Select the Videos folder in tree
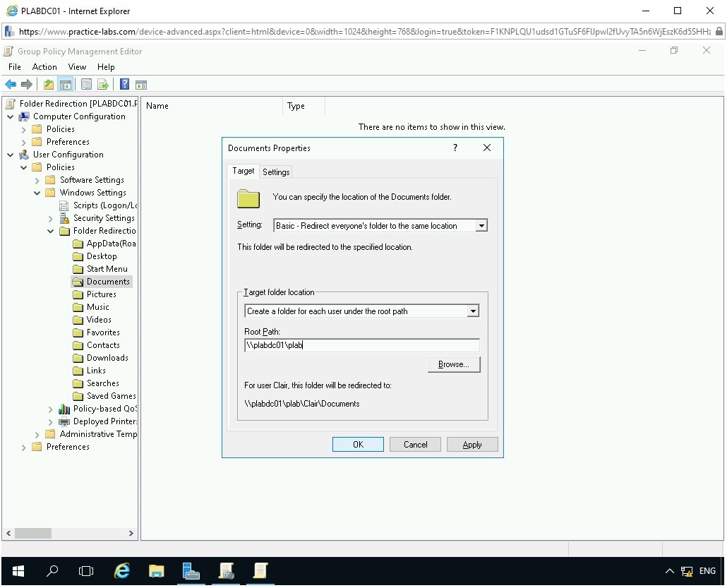 coord(92,320)
